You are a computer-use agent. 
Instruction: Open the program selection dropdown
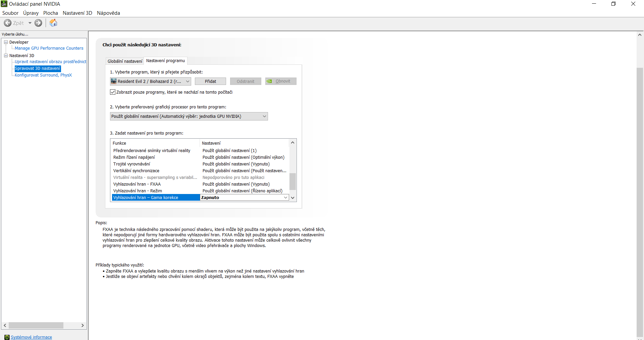[x=151, y=81]
